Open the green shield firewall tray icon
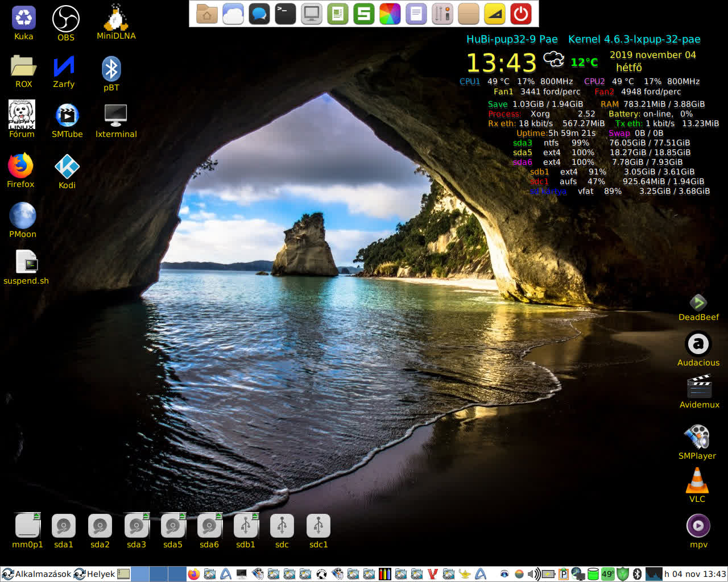Image resolution: width=728 pixels, height=582 pixels. 622,574
